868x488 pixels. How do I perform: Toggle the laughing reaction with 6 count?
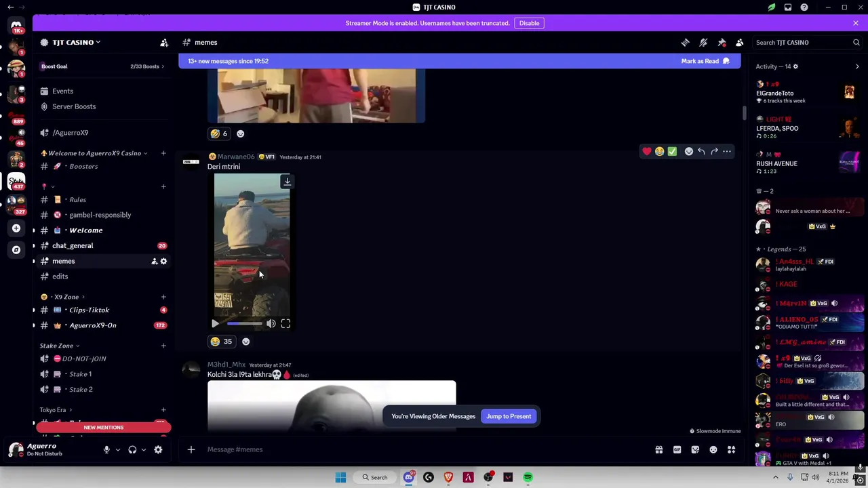click(219, 134)
